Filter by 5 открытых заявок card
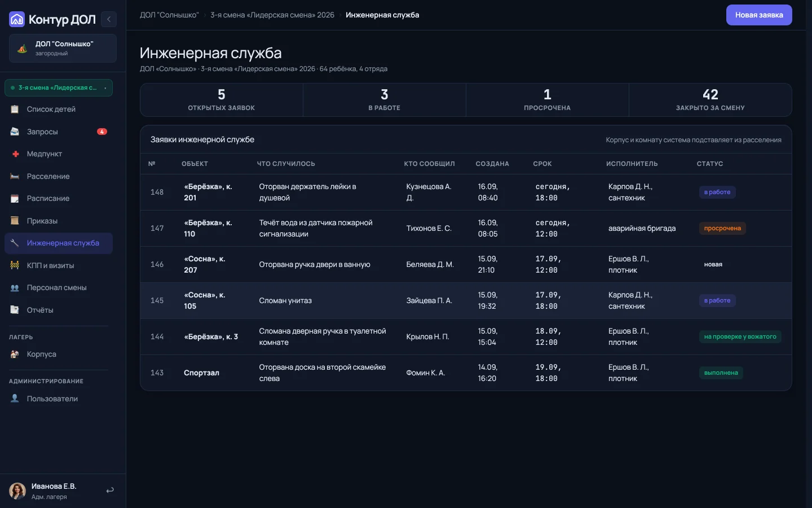The image size is (812, 508). point(222,100)
